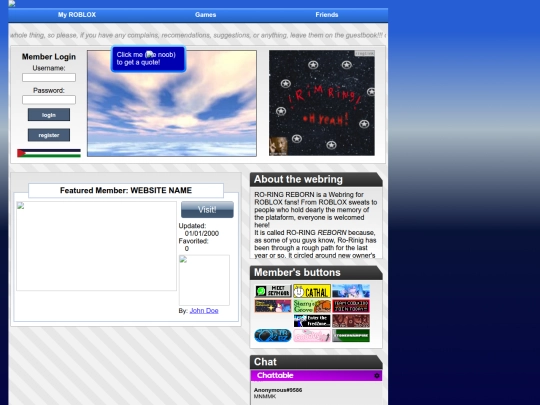Click the Visit! button
The image size is (540, 405).
[207, 209]
